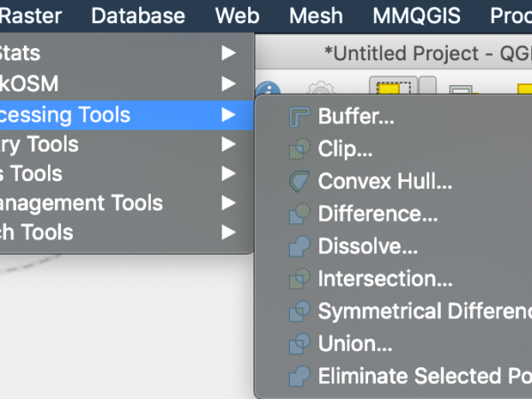The width and height of the screenshot is (532, 399).
Task: Click the Dissolve tool icon
Action: click(x=300, y=246)
